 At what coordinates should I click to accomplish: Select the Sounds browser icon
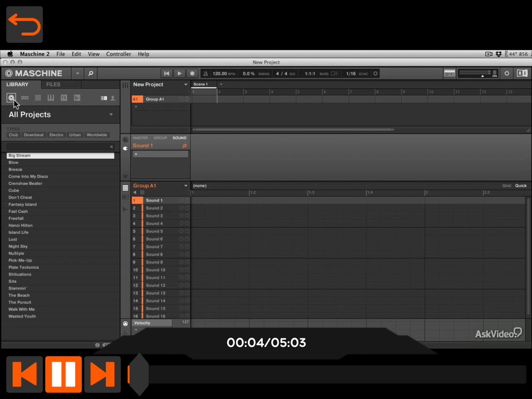[38, 98]
